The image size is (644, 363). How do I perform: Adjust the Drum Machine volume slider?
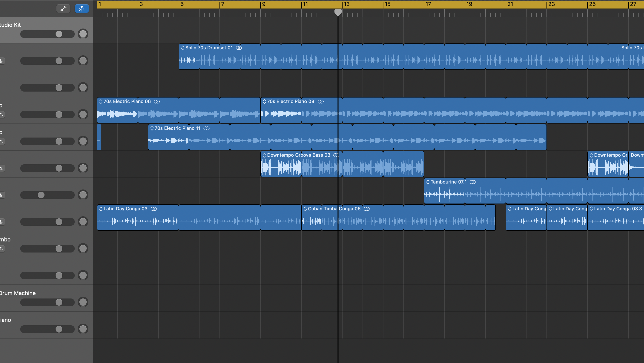(x=47, y=302)
